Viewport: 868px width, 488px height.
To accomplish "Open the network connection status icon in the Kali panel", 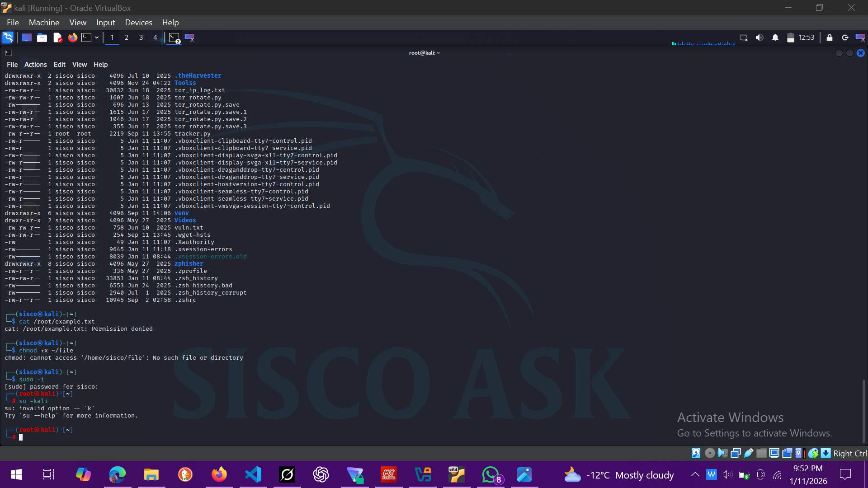I will 744,38.
